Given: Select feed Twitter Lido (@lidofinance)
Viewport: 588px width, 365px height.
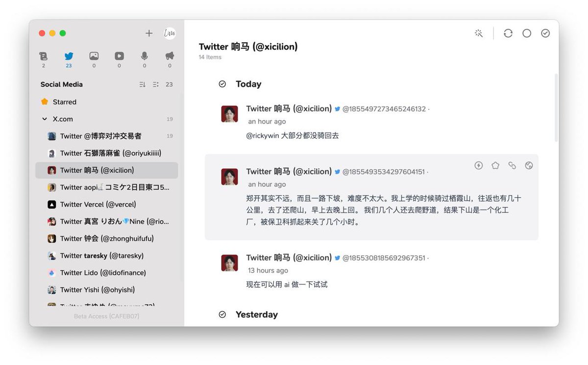Looking at the screenshot, I should (107, 273).
